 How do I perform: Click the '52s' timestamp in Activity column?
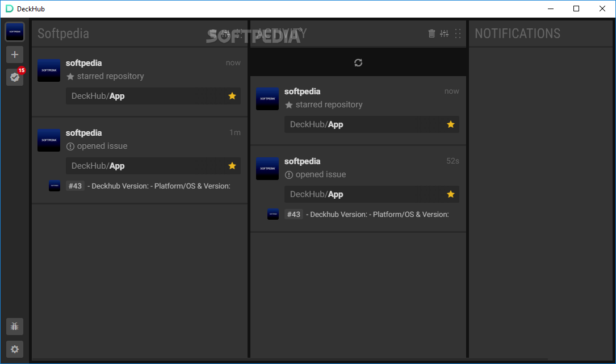coord(452,161)
